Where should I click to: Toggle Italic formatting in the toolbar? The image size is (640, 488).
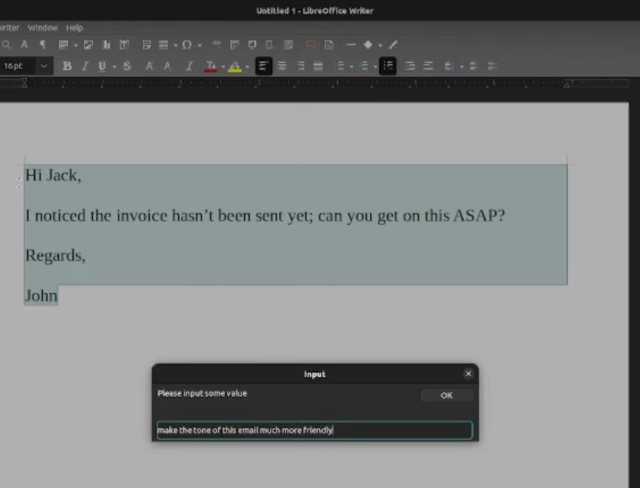point(85,66)
